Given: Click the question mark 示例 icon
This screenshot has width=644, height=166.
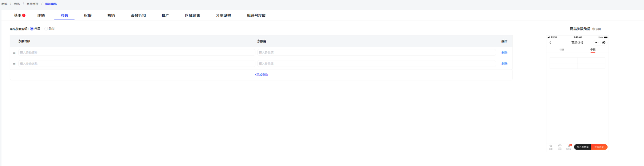Looking at the screenshot, I should pos(594,29).
